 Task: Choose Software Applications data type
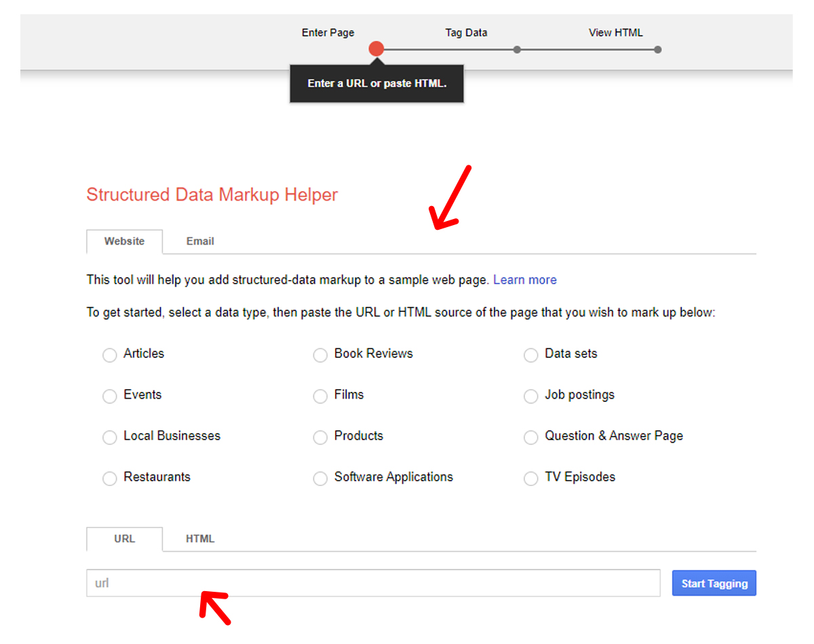point(320,479)
